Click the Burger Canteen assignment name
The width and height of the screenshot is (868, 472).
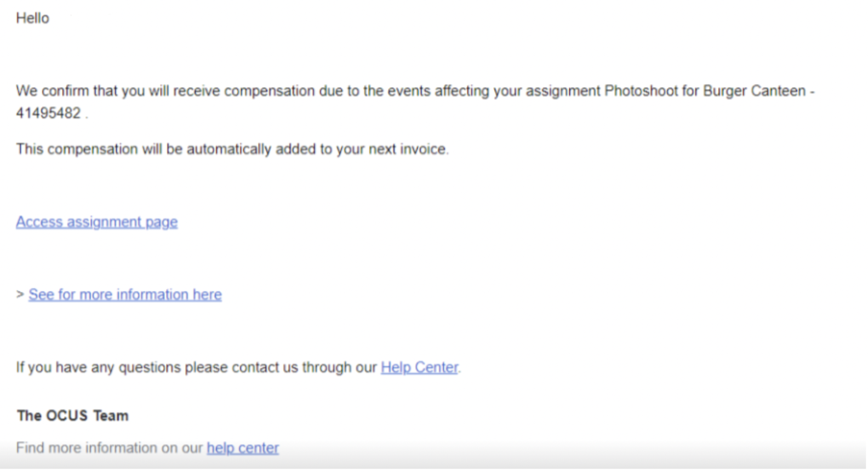coord(754,91)
